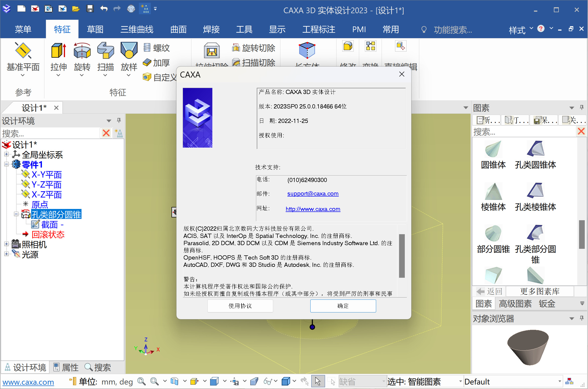Switch to the 钣金 catalog tab
Image resolution: width=588 pixels, height=389 pixels.
coord(547,304)
